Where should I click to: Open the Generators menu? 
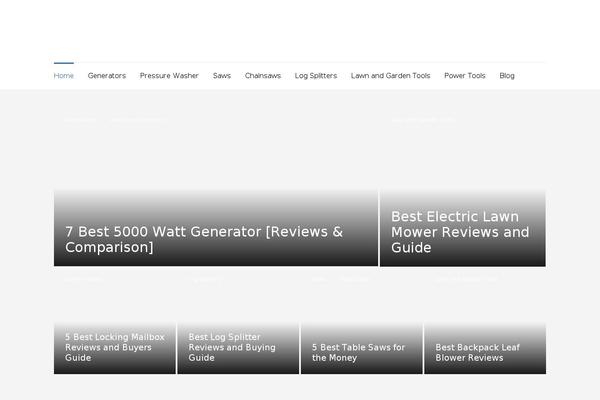click(107, 76)
